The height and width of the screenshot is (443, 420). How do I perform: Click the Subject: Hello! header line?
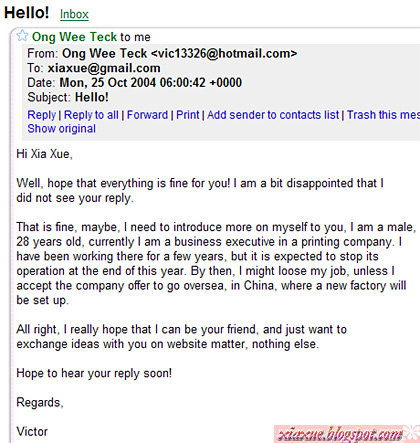click(68, 97)
